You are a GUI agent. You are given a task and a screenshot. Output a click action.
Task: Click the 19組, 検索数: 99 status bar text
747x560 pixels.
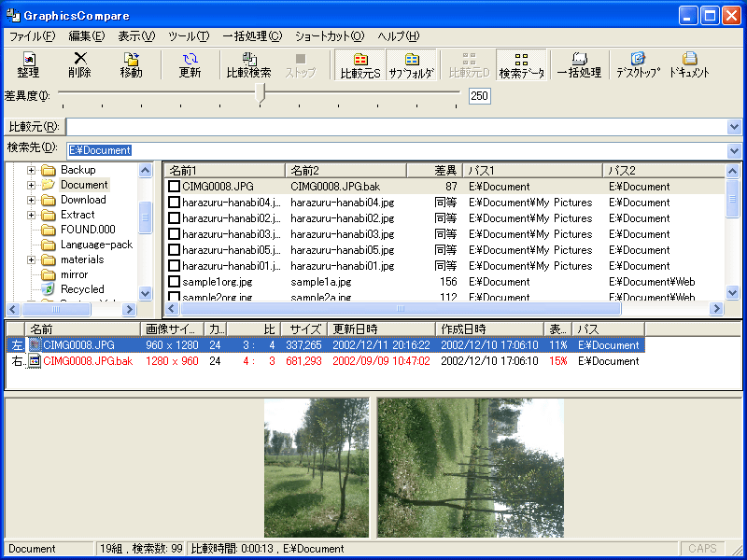coord(141,549)
